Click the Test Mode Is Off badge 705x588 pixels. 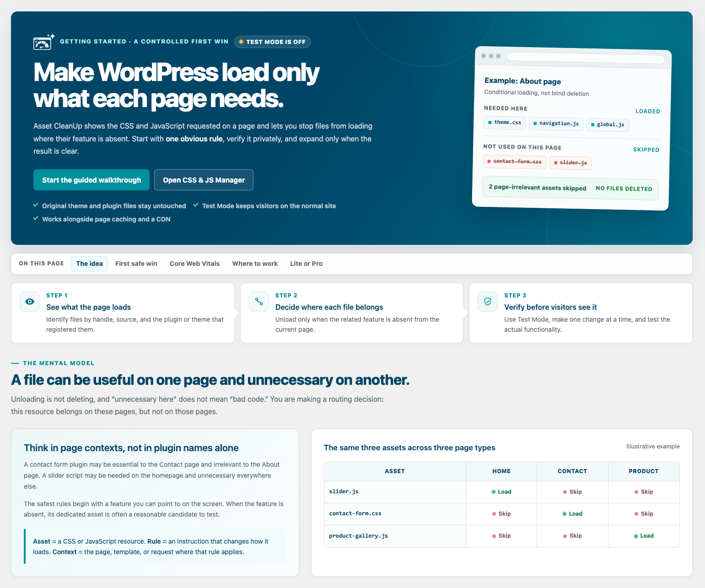pos(273,42)
